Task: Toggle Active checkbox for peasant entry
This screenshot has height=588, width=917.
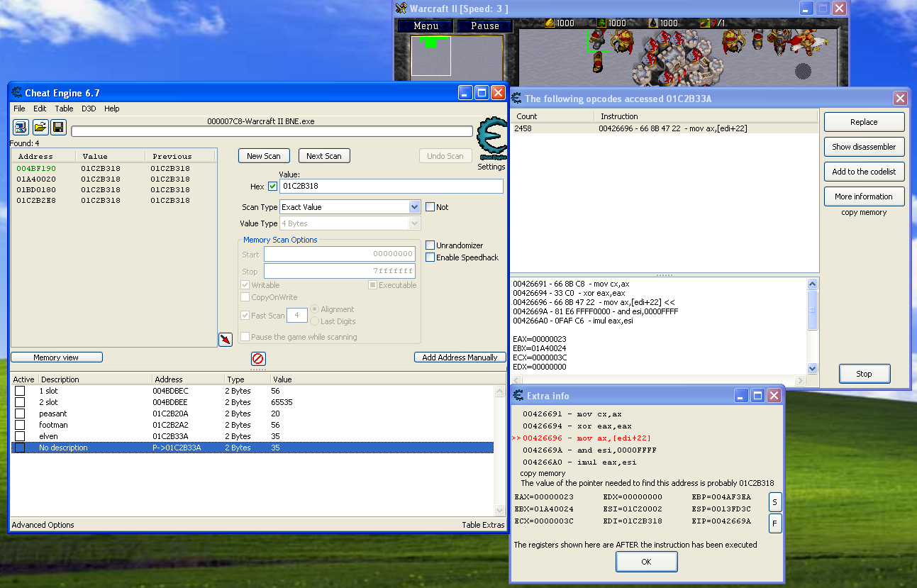Action: click(x=20, y=414)
